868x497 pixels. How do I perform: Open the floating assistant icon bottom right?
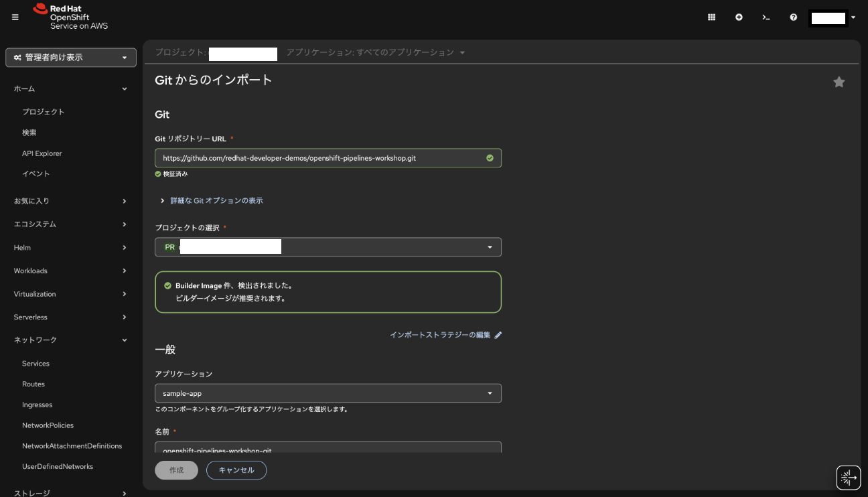(x=848, y=478)
